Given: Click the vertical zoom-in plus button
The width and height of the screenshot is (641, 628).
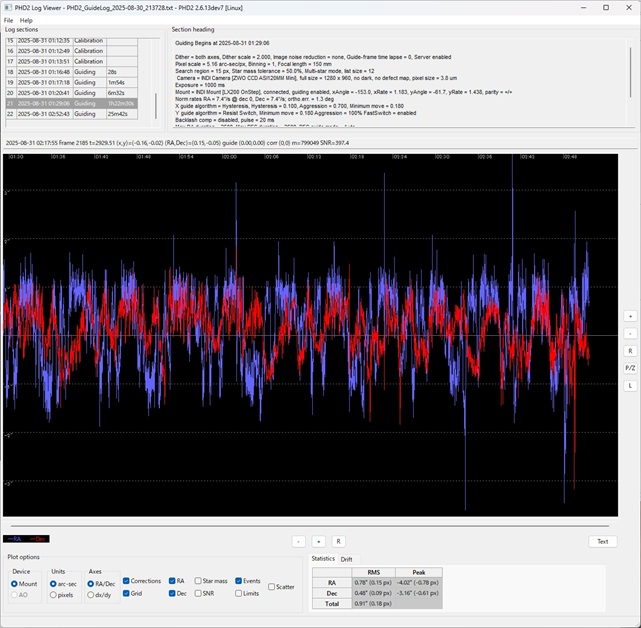Looking at the screenshot, I should 630,315.
